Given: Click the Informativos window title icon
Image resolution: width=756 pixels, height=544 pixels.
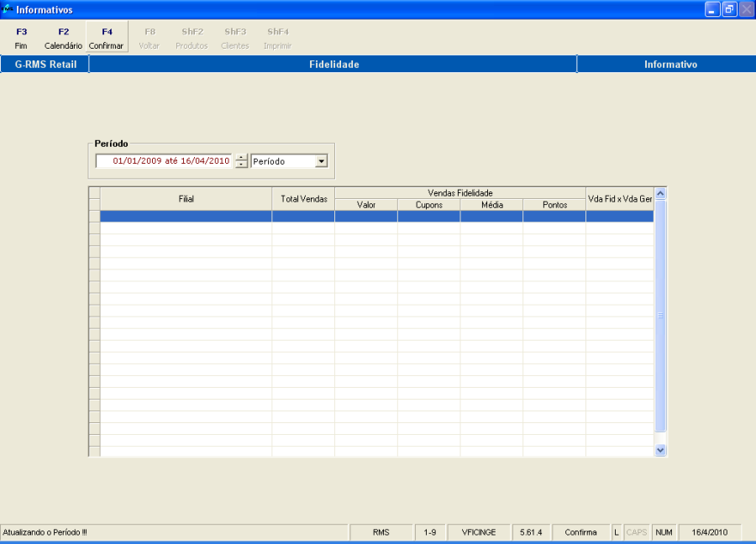Looking at the screenshot, I should point(8,9).
